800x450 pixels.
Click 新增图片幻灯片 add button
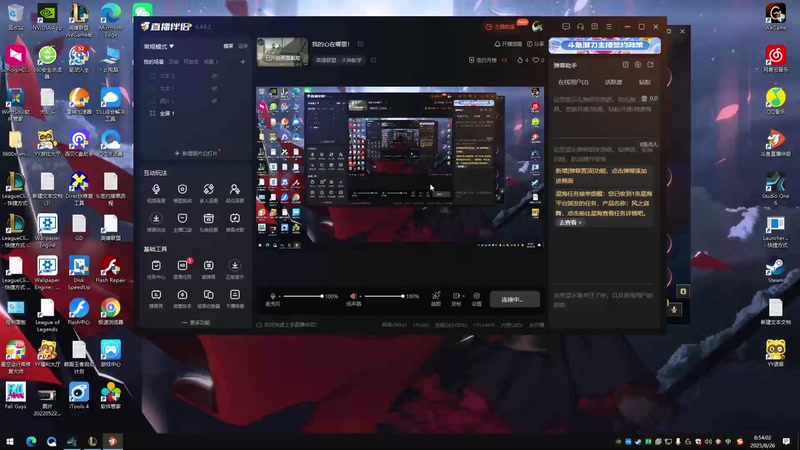tap(197, 153)
